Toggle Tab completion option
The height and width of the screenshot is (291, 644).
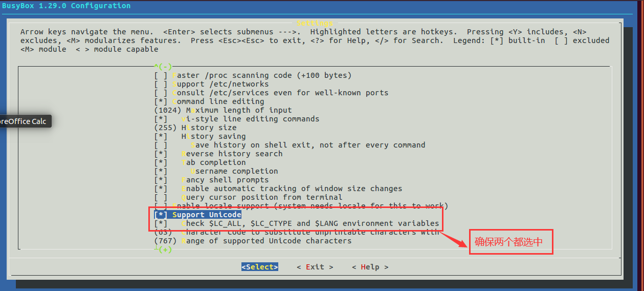(200, 162)
